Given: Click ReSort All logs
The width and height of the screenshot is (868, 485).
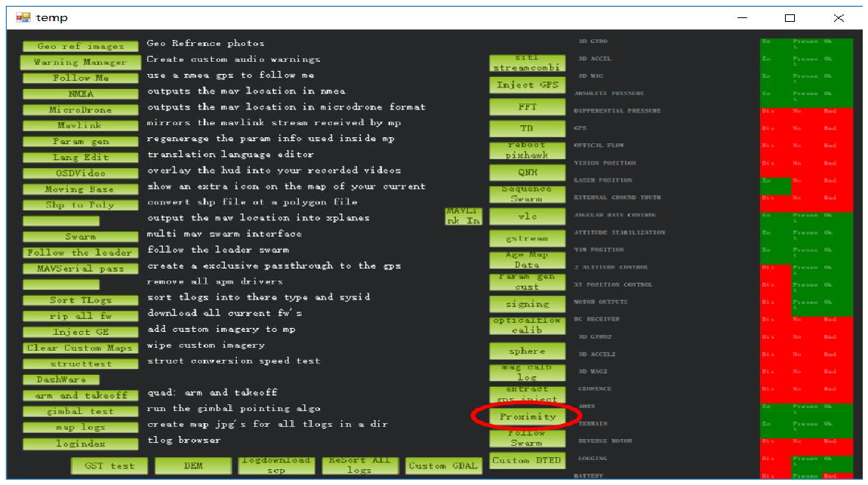Looking at the screenshot, I should (360, 465).
